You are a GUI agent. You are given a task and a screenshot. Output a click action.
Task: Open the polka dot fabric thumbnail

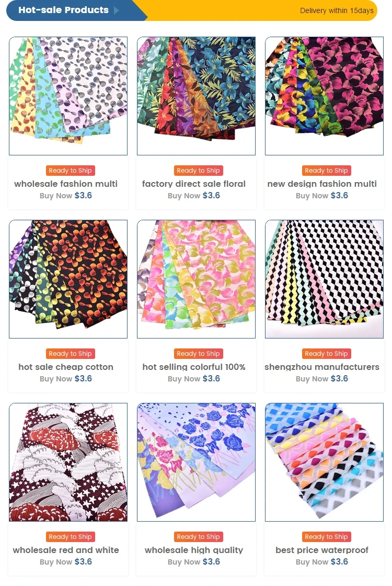point(68,96)
